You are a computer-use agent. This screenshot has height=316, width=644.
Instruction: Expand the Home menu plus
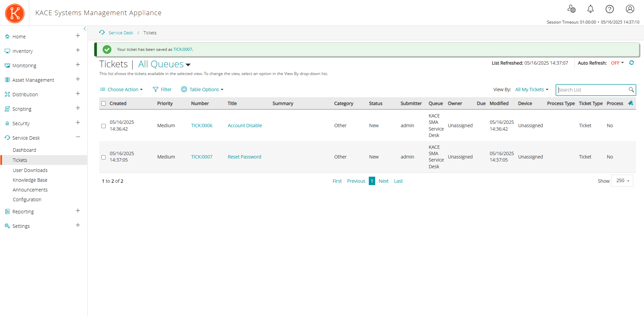click(78, 36)
